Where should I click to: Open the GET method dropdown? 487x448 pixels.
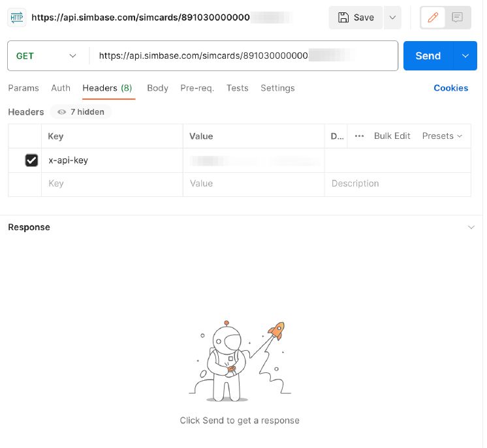tap(46, 56)
